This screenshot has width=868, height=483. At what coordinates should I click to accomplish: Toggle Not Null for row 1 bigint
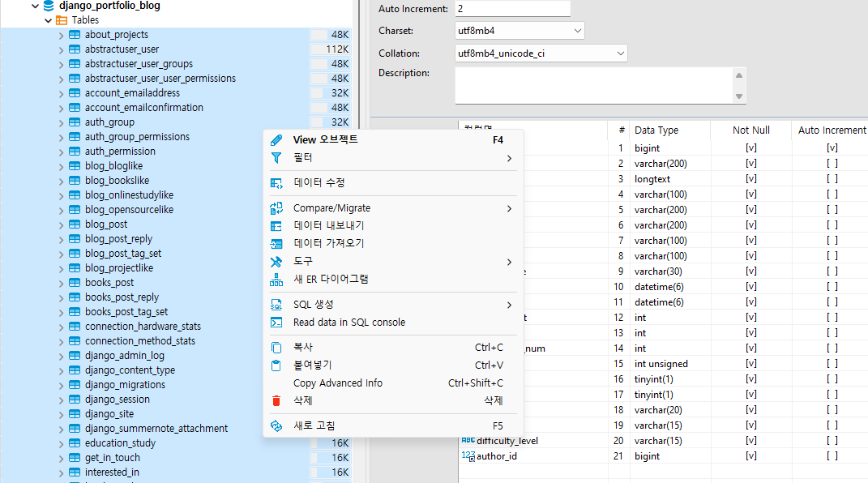coord(751,148)
